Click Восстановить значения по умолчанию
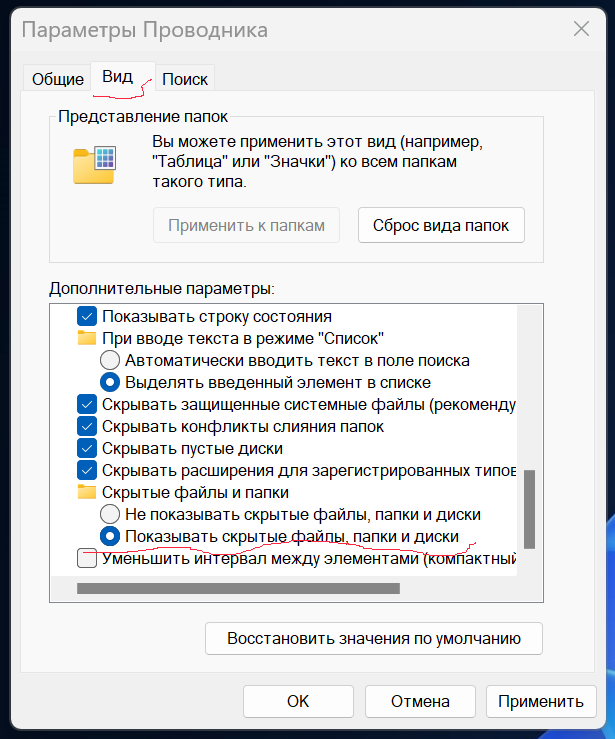The image size is (615, 739). click(374, 639)
